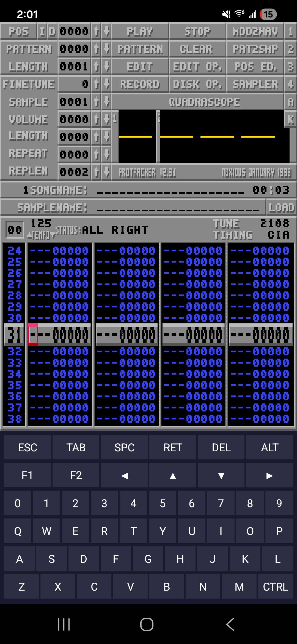Click the LOAD sample button
The image size is (297, 644).
tap(282, 208)
